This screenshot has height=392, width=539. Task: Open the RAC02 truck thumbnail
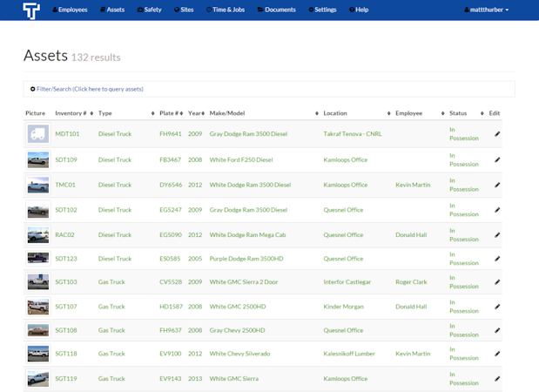[x=38, y=235]
